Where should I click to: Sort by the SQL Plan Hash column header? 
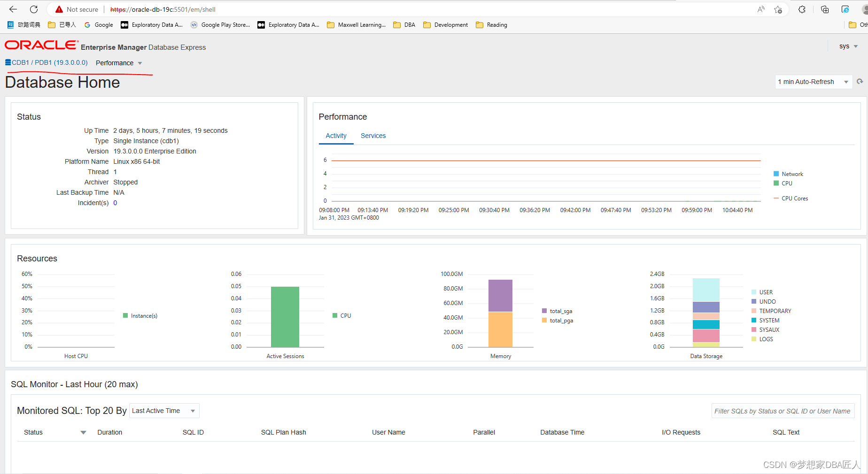click(x=283, y=432)
